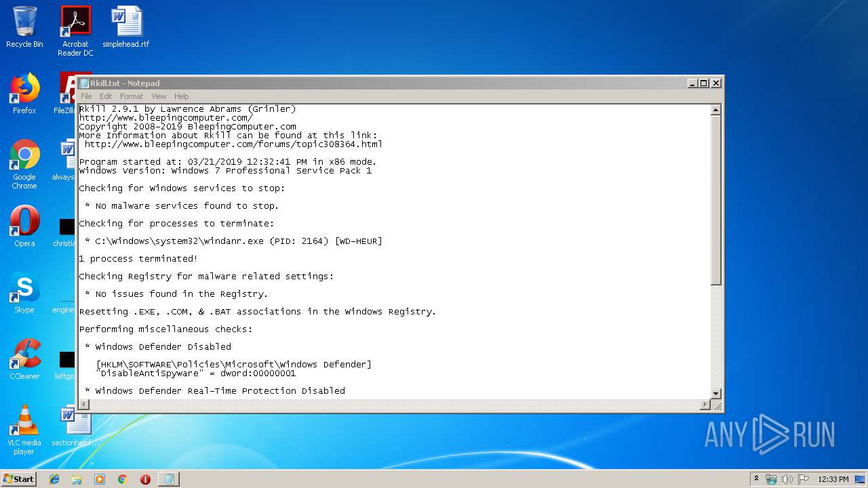
Task: Click the vertical scrollbar thumb in Notepad
Action: [x=715, y=200]
